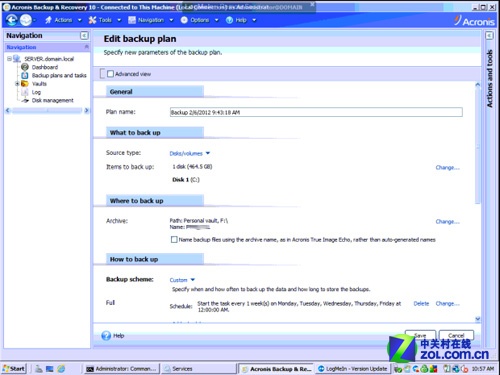Click the Backup plans and tasks icon
The image size is (500, 375).
tap(25, 75)
